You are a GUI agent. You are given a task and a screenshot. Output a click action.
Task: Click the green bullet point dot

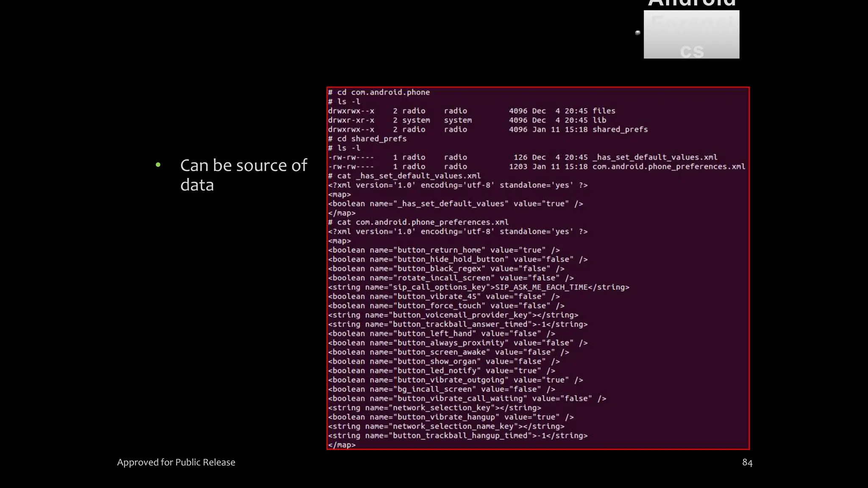click(x=158, y=165)
